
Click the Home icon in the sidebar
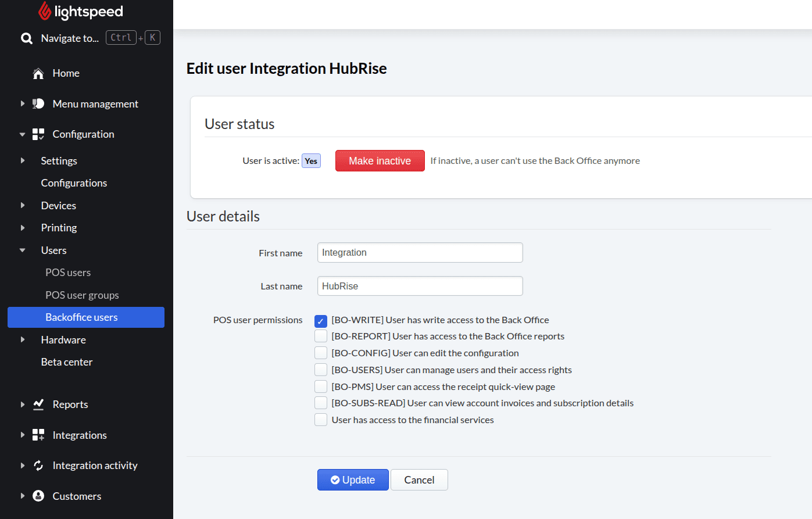38,73
